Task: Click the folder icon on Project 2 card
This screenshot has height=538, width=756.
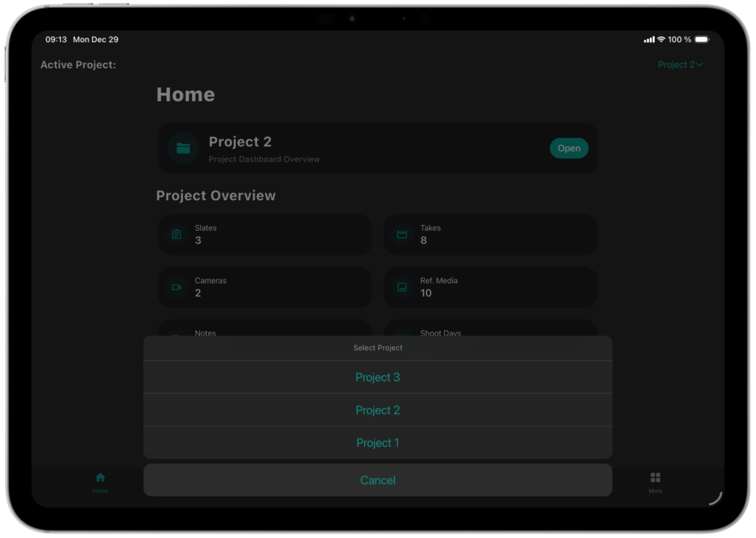Action: click(x=183, y=148)
